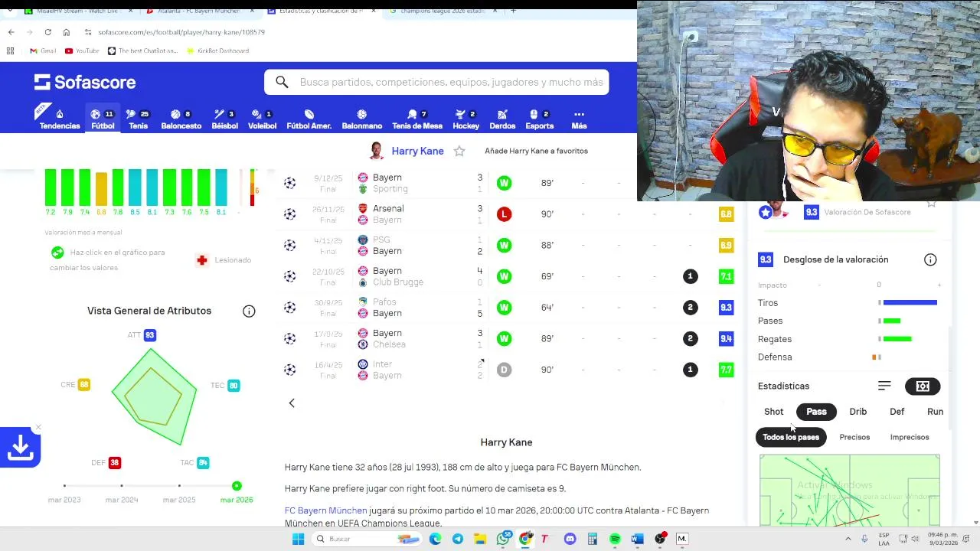Open the Windows Start menu
This screenshot has height=551, width=980.
(298, 539)
